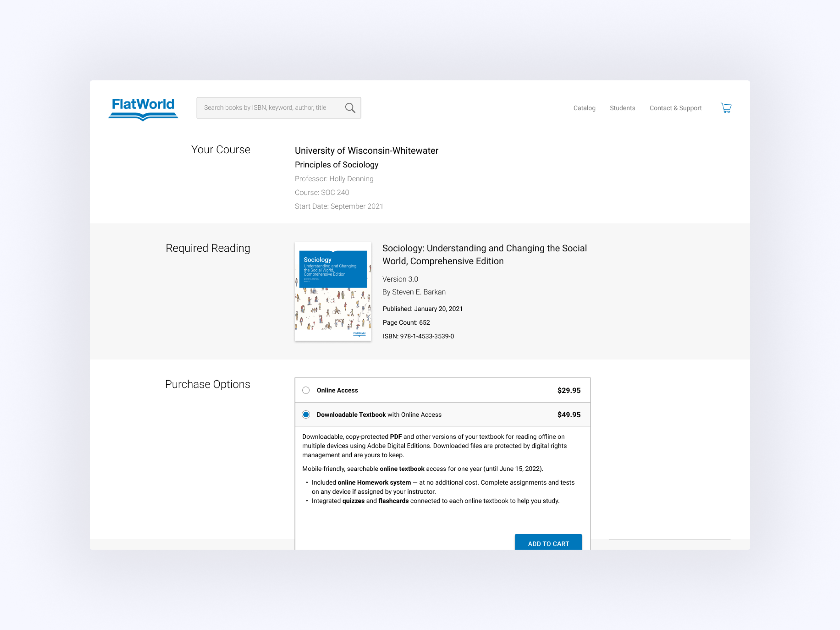Click the $29.95 price

[568, 390]
